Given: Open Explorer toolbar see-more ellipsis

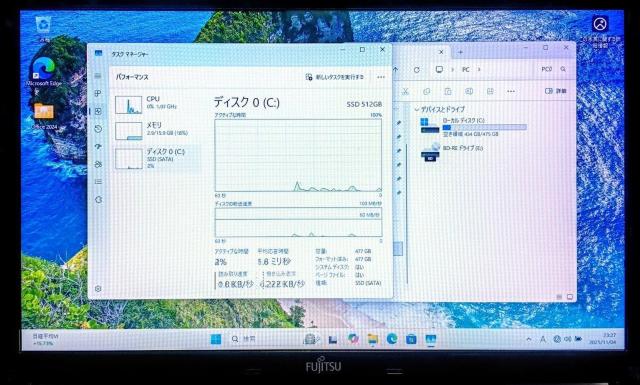Looking at the screenshot, I should pos(511,91).
